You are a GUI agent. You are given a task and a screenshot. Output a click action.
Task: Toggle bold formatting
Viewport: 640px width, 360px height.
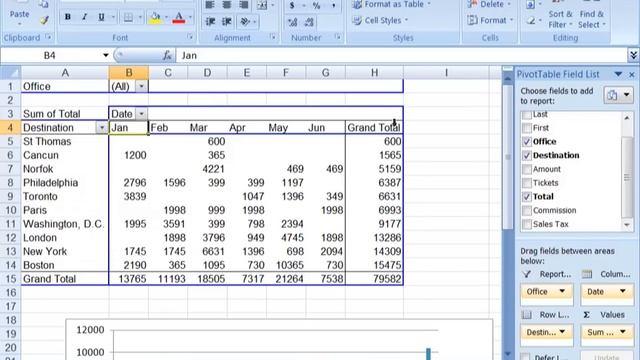click(x=68, y=17)
